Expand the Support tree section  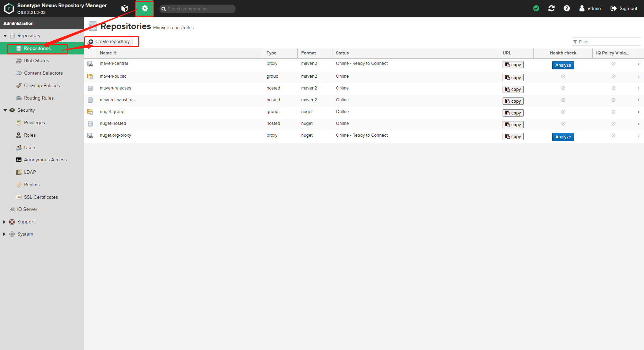(x=4, y=222)
